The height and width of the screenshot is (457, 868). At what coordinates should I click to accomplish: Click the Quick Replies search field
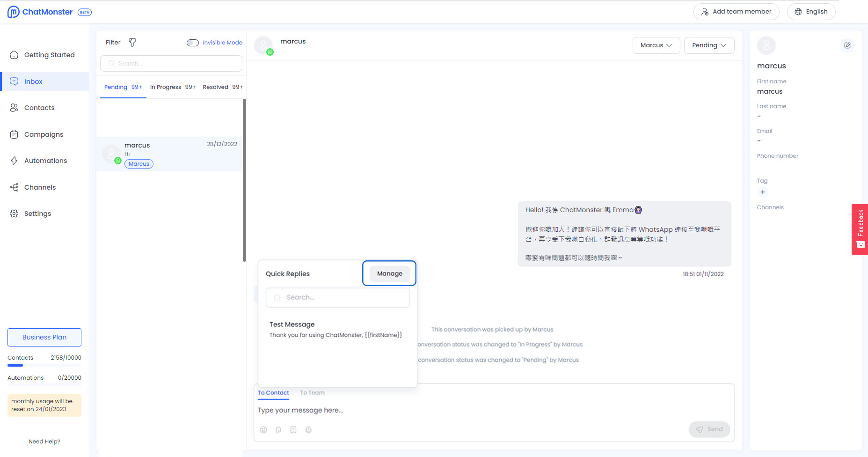point(338,297)
